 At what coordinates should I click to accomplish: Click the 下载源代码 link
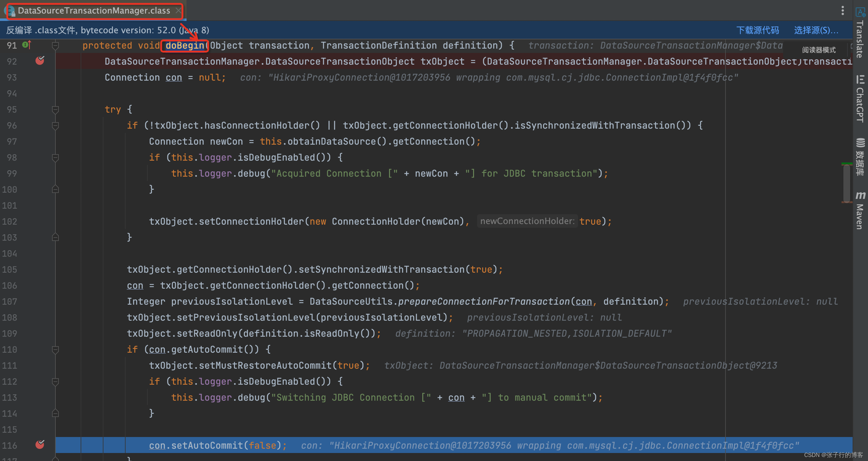point(757,30)
